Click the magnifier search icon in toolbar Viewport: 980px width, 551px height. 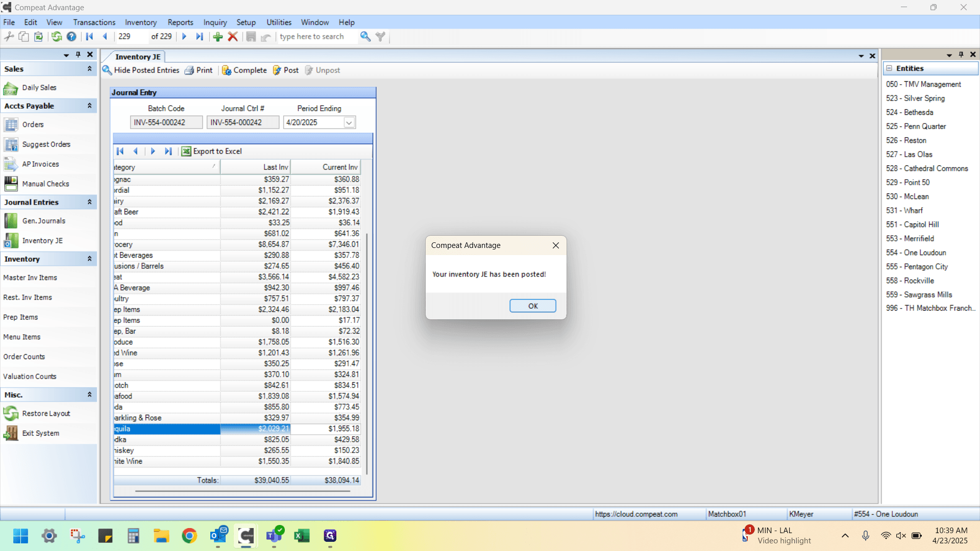click(x=365, y=36)
